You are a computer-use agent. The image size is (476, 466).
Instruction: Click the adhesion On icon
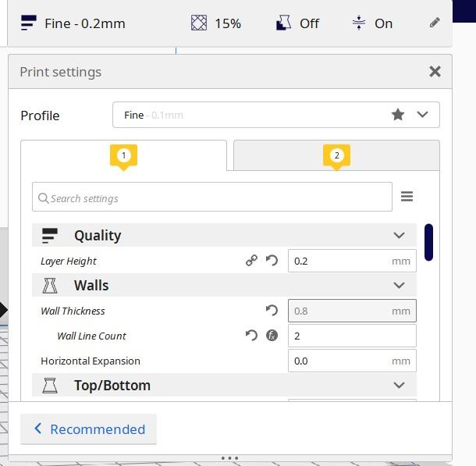[x=359, y=23]
